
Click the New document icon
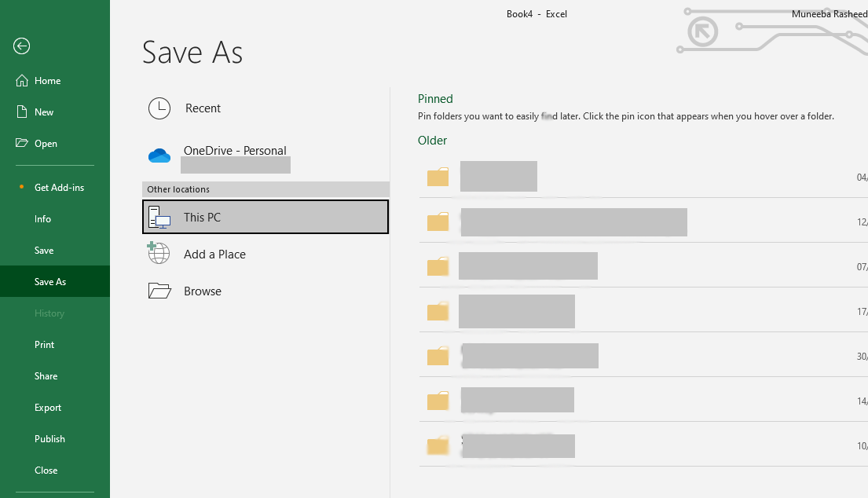click(22, 112)
